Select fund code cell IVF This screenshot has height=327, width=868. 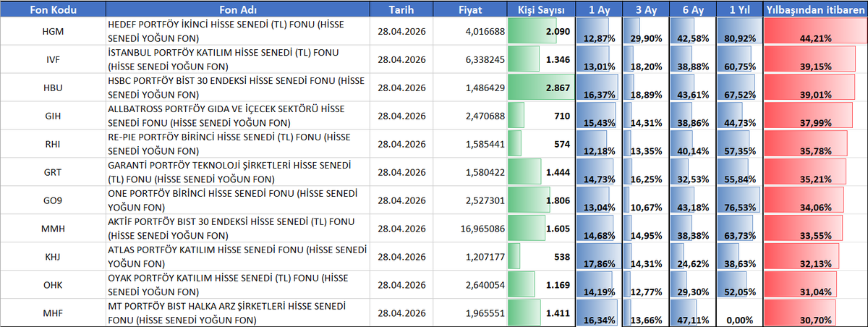pyautogui.click(x=53, y=59)
